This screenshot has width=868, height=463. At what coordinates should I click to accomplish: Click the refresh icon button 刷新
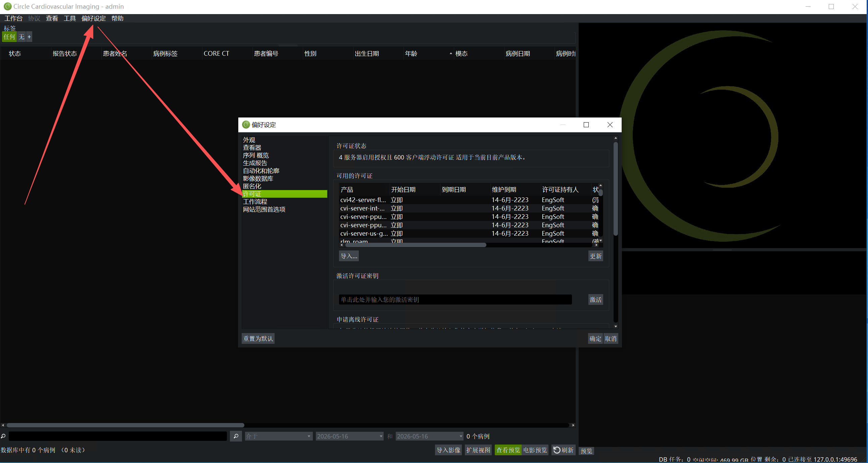pyautogui.click(x=563, y=450)
